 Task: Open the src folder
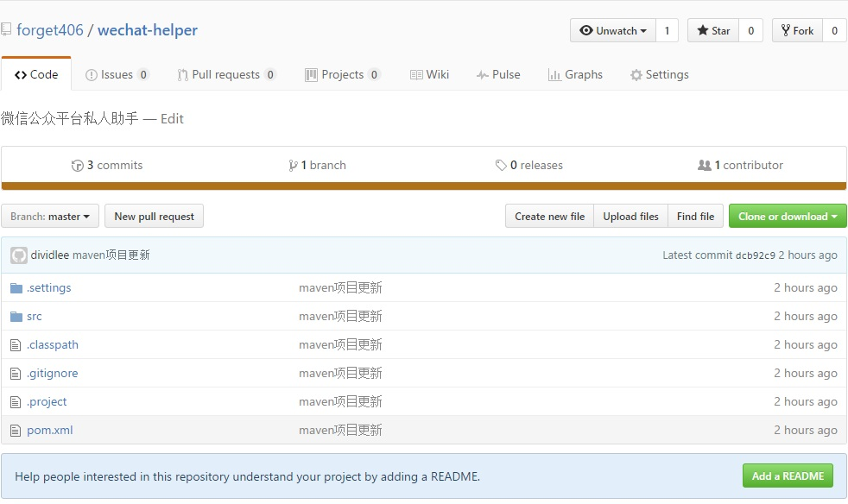tap(34, 317)
